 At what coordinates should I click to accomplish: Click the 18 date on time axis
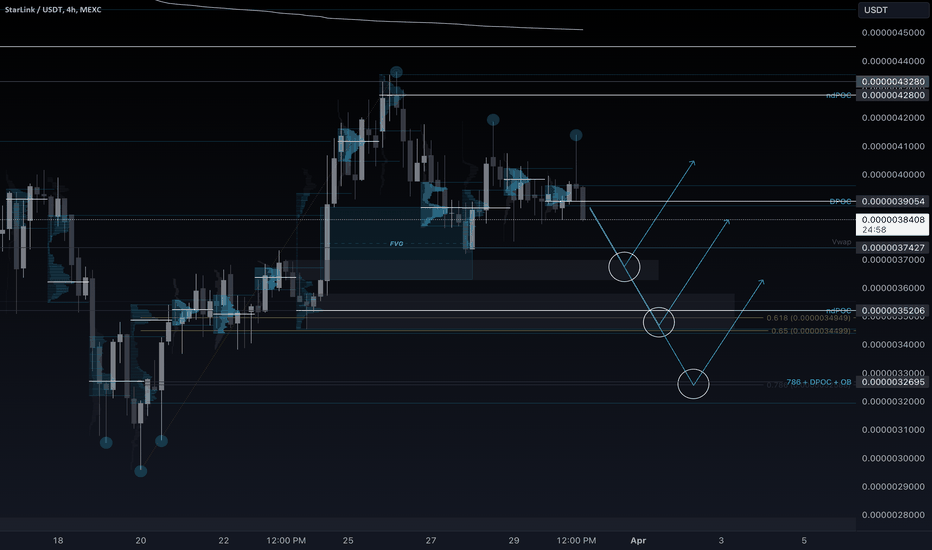pyautogui.click(x=58, y=540)
